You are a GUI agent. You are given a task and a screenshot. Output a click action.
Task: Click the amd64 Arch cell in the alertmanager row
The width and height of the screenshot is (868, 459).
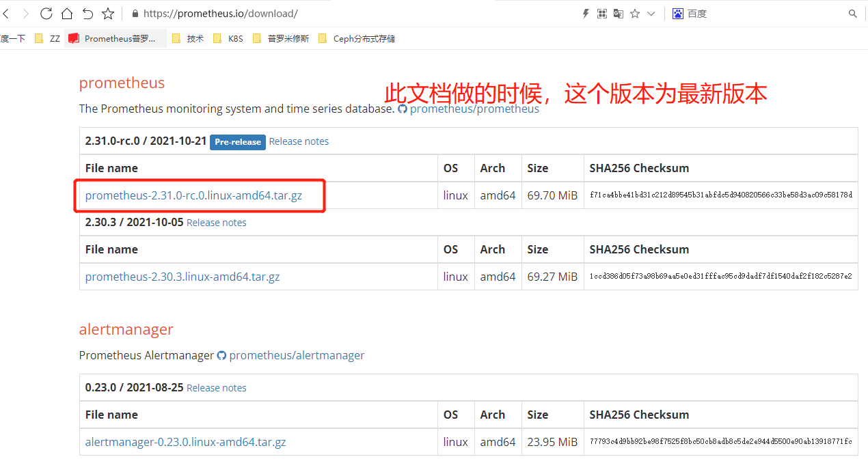pyautogui.click(x=498, y=442)
